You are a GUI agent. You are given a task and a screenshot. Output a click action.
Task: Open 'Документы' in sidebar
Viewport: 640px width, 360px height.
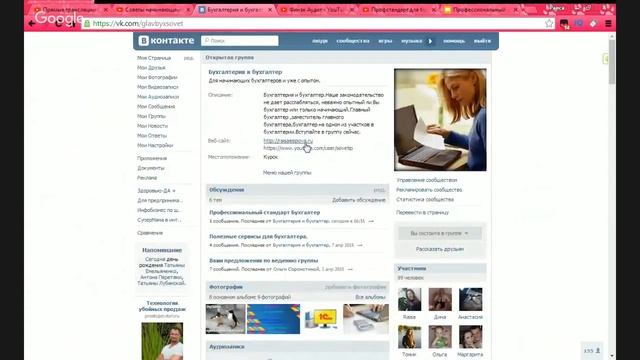pyautogui.click(x=151, y=168)
